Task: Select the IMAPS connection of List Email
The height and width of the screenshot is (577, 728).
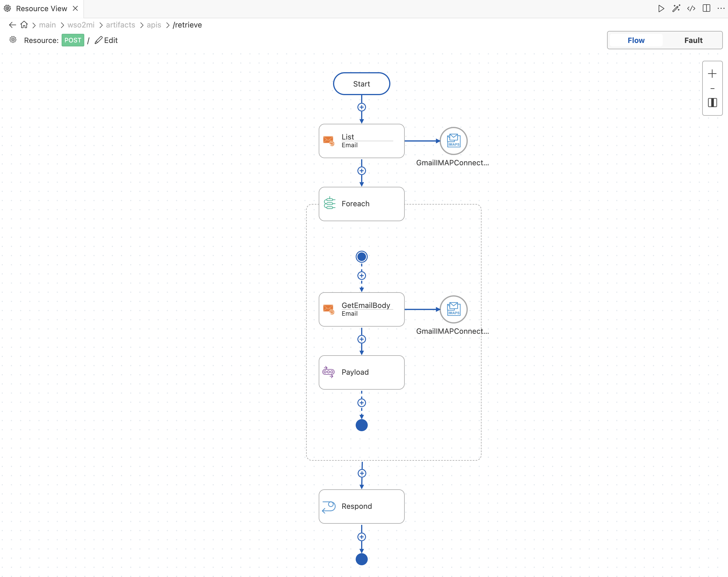Action: click(x=453, y=141)
